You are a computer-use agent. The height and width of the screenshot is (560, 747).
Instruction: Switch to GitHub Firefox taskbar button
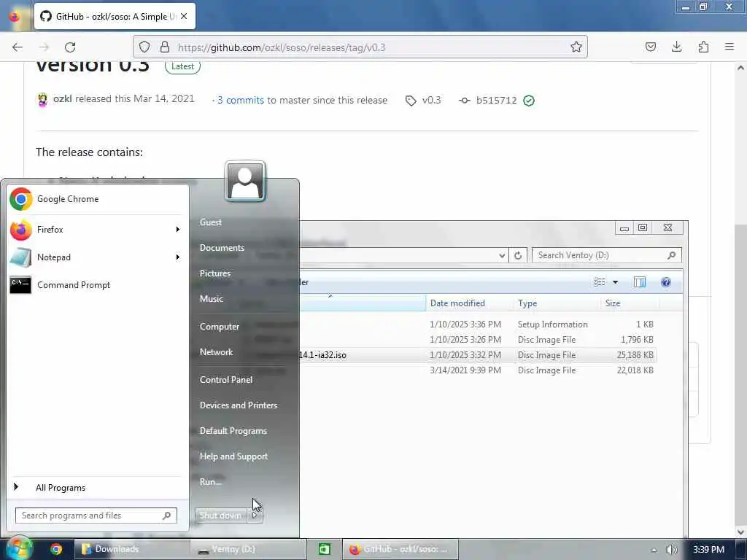click(x=400, y=549)
